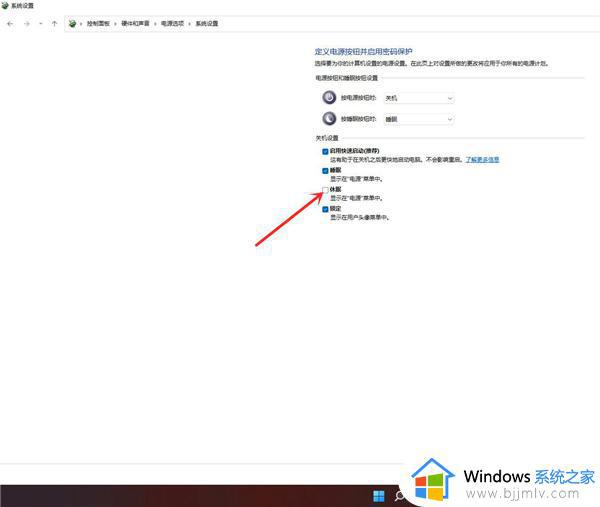Viewport: 600px width, 507px height.
Task: Open the Windows Start button on taskbar
Action: [x=379, y=495]
